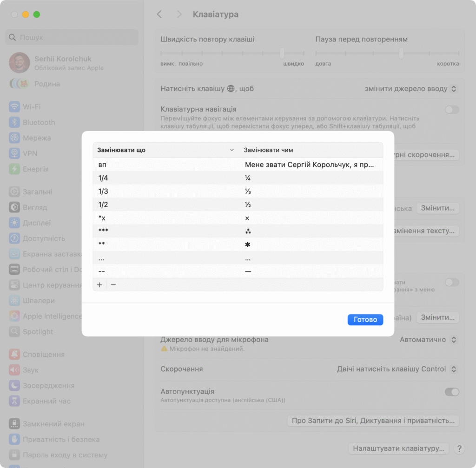Screen dimensions: 476x468
Task: Click the minus icon to remove replacement
Action: click(x=113, y=284)
